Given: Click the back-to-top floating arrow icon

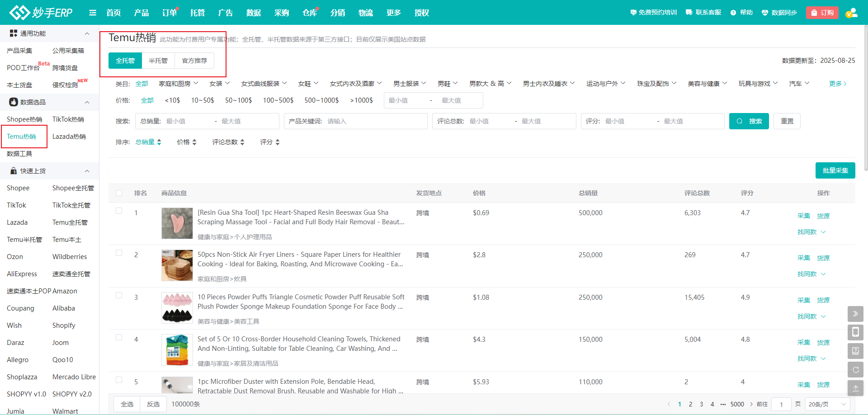Looking at the screenshot, I should (855, 388).
